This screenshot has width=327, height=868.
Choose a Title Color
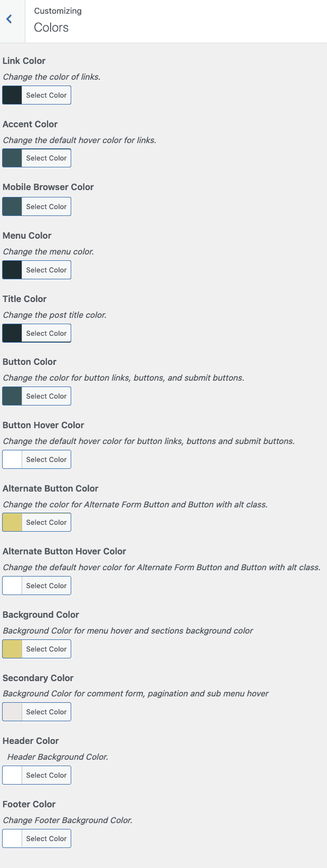click(46, 333)
